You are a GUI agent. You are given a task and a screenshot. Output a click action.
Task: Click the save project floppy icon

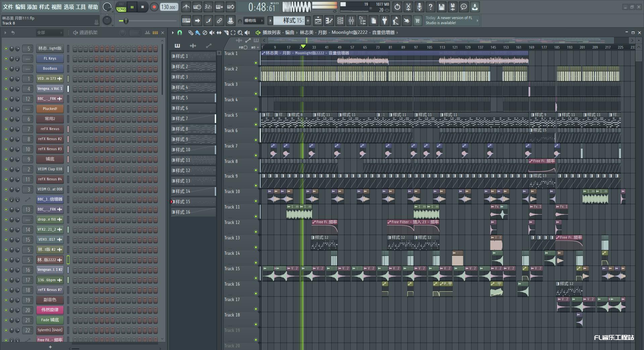click(442, 7)
